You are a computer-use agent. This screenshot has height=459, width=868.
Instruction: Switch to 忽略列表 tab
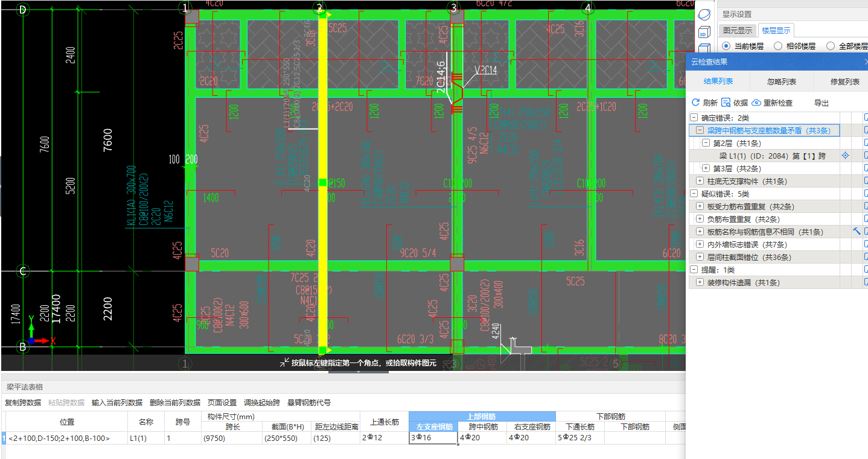click(782, 81)
